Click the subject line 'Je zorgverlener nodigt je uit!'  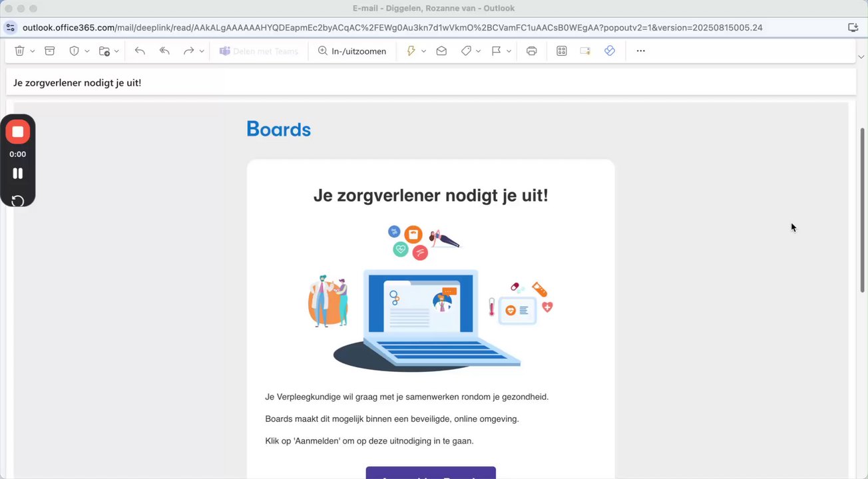(77, 83)
